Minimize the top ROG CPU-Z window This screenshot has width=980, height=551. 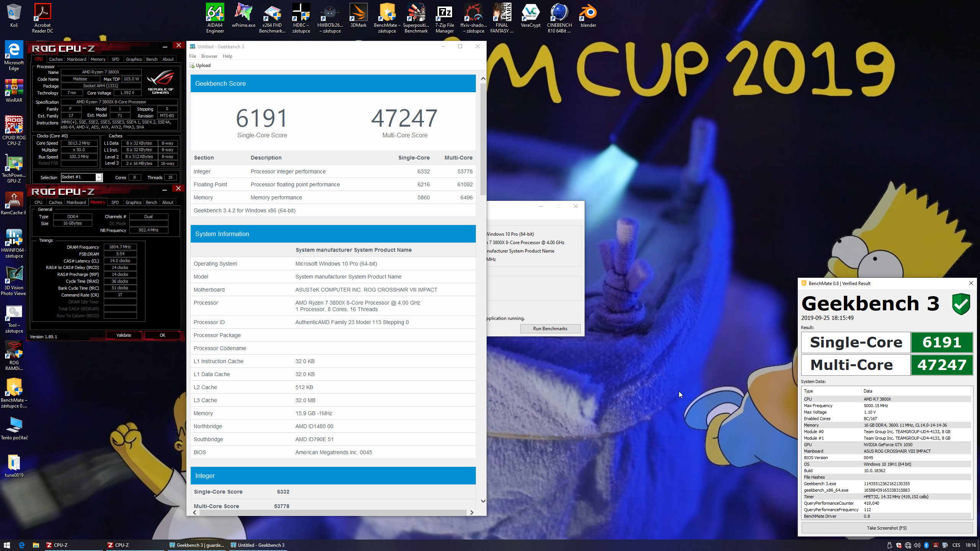pyautogui.click(x=165, y=47)
